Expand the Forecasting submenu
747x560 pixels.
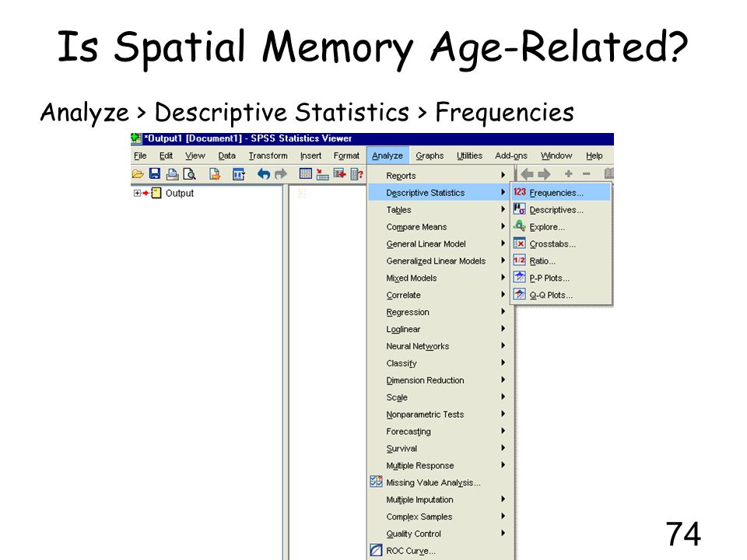pyautogui.click(x=439, y=432)
